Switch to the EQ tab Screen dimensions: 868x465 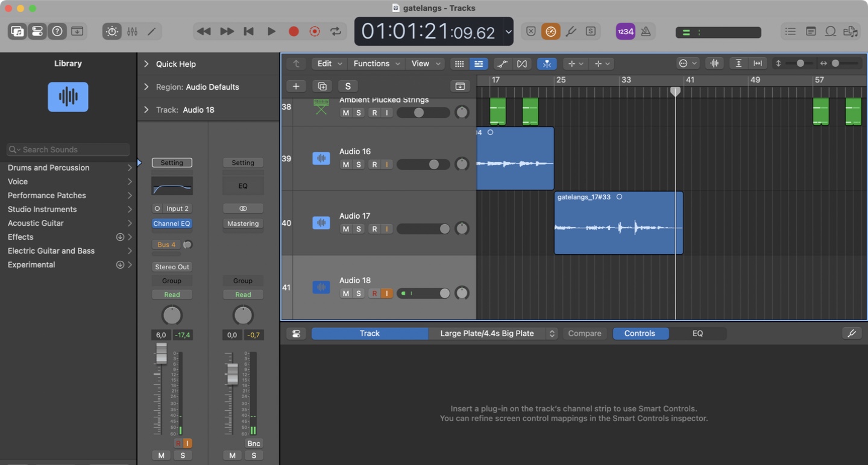(x=697, y=334)
